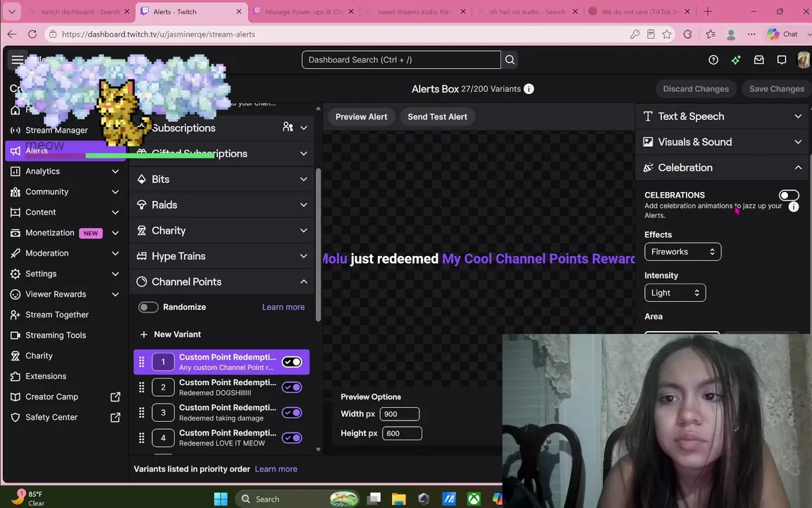Expand the Text & Speech panel
This screenshot has height=508, width=812.
click(722, 116)
